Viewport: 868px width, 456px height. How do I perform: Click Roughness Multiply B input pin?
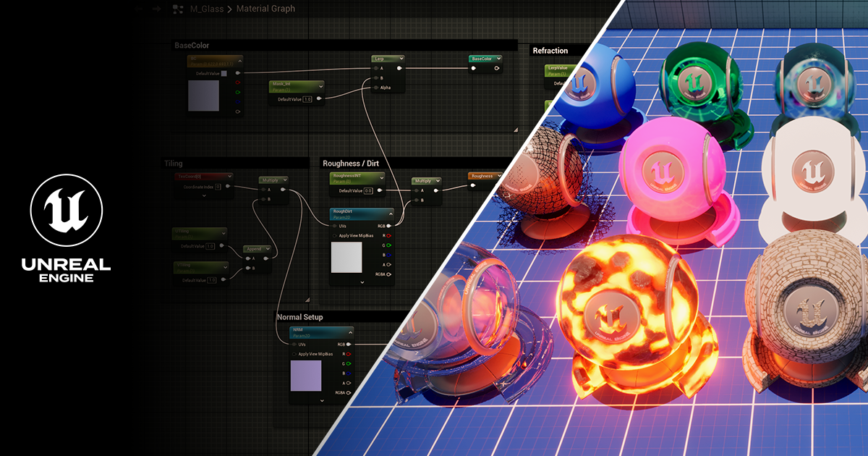click(417, 200)
